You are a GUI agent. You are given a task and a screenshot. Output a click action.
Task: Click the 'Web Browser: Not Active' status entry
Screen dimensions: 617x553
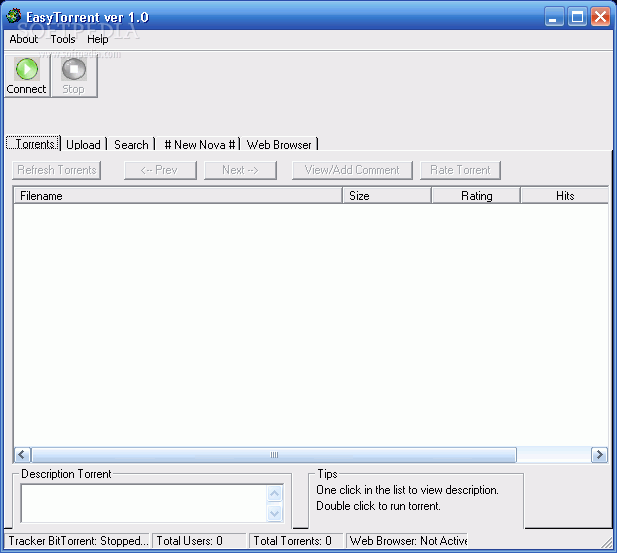click(x=408, y=541)
